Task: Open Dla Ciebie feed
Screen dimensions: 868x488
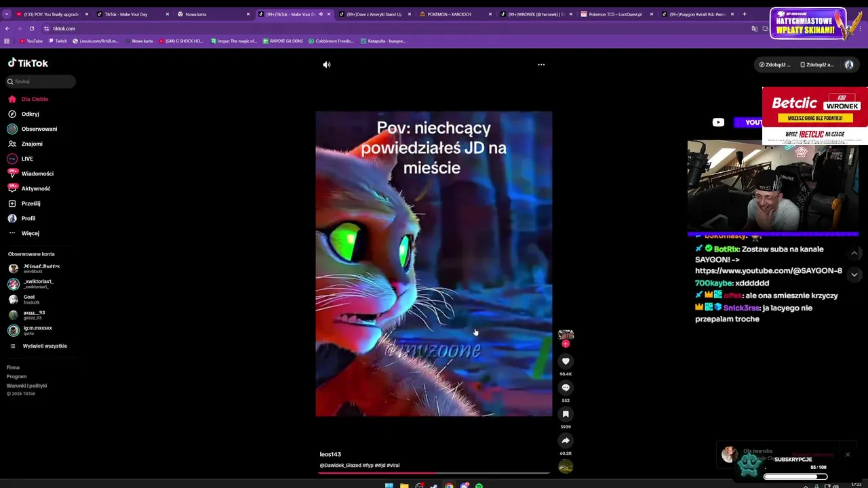Action: (x=28, y=99)
